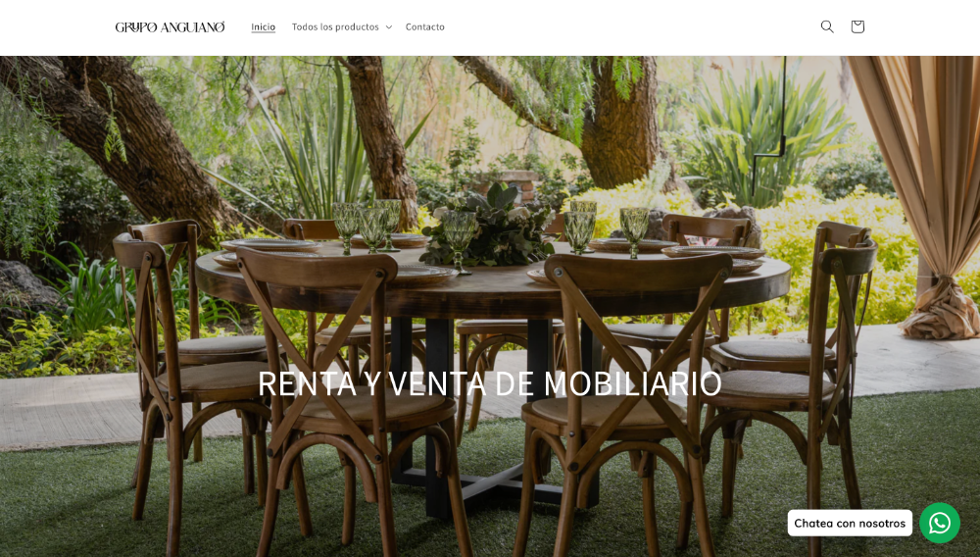View cart contents via the bag icon
Screen dimensions: 980x557
coord(857,26)
